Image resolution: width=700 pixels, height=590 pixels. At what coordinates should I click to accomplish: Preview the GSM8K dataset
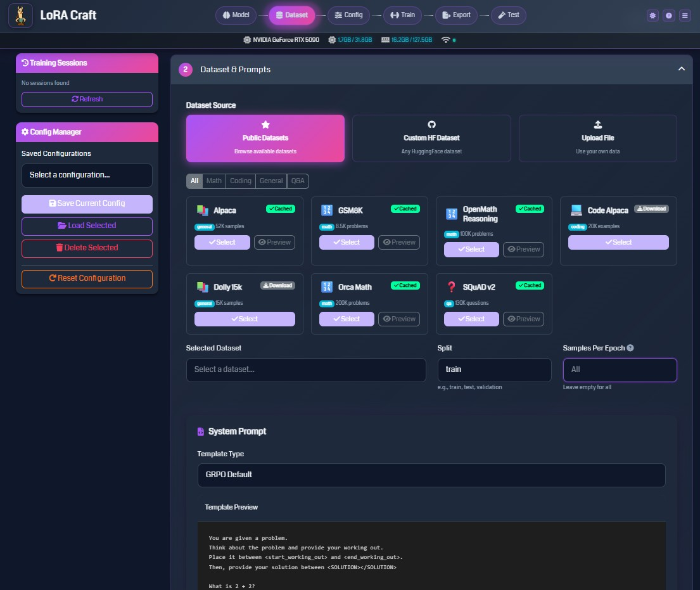point(399,242)
